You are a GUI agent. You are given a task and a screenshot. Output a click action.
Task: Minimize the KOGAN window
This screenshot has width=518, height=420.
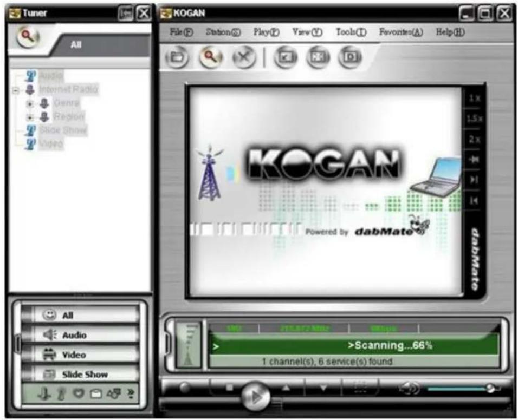[467, 14]
